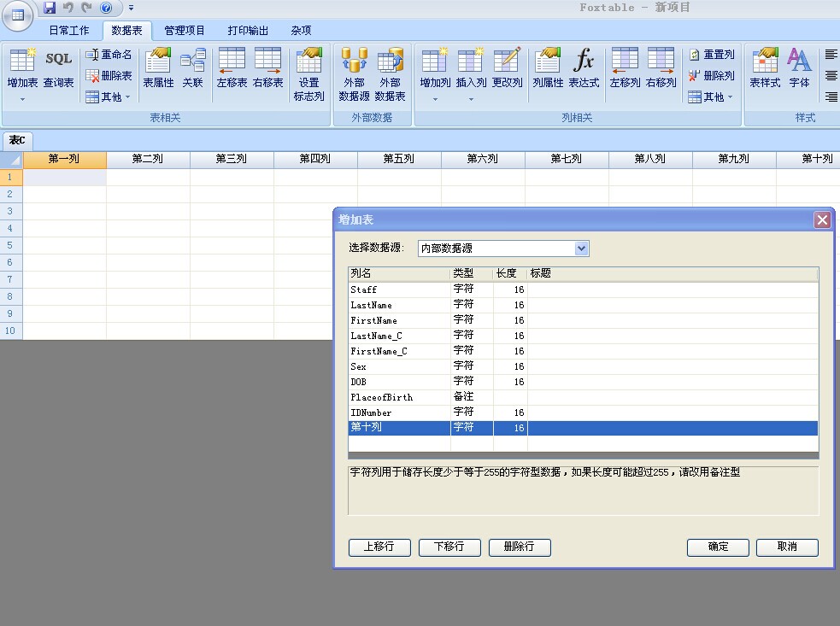The image size is (840, 626).
Task: Expand the 增加列 dropdown arrow
Action: 435,99
